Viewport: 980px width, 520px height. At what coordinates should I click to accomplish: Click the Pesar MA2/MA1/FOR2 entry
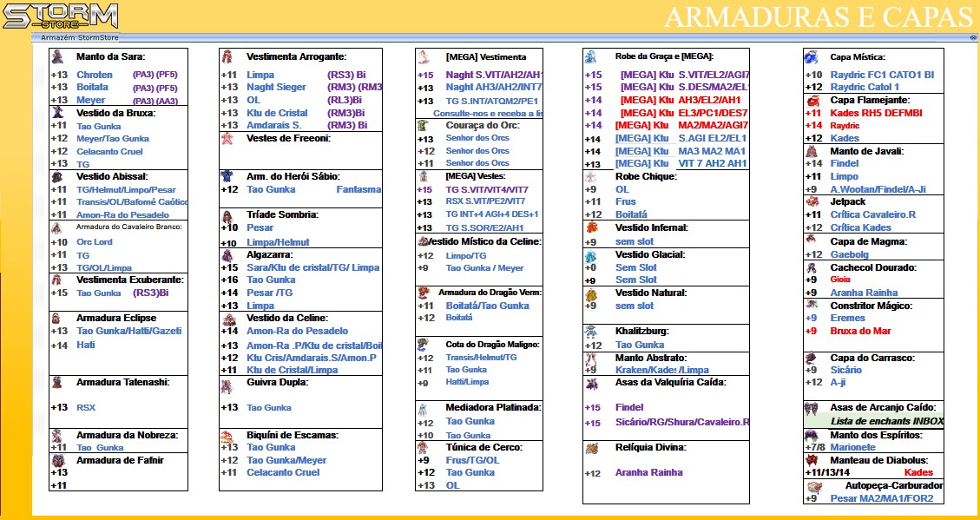(881, 499)
